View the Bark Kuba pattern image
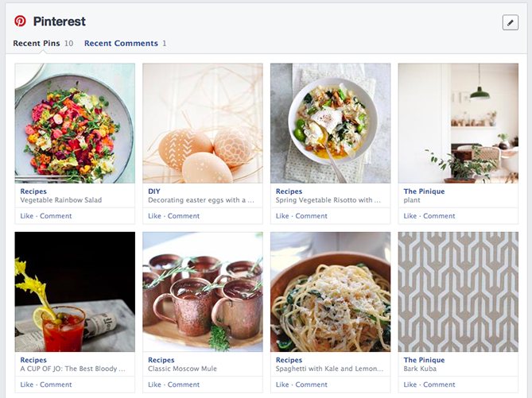532x398 pixels. click(x=458, y=292)
